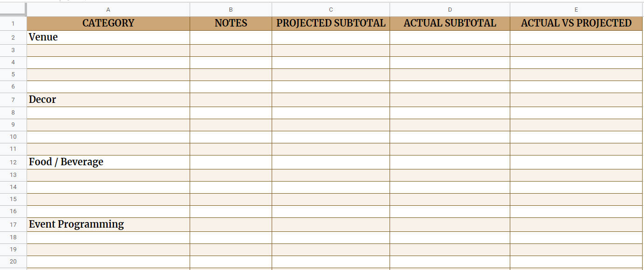This screenshot has width=644, height=270.
Task: Click the ACTUAL VS PROJECTED header cell
Action: pos(576,23)
